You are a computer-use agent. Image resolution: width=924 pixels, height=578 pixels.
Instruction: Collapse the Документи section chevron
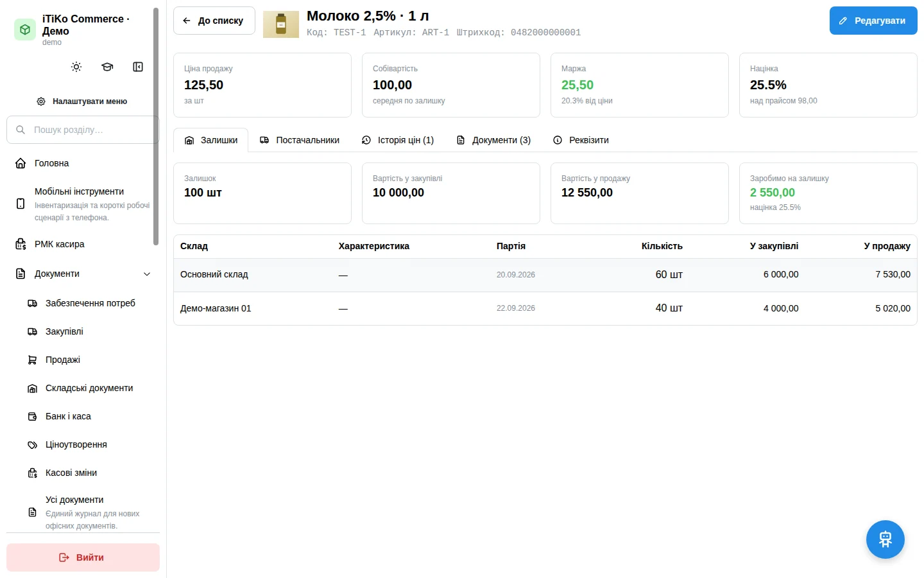[x=147, y=274]
